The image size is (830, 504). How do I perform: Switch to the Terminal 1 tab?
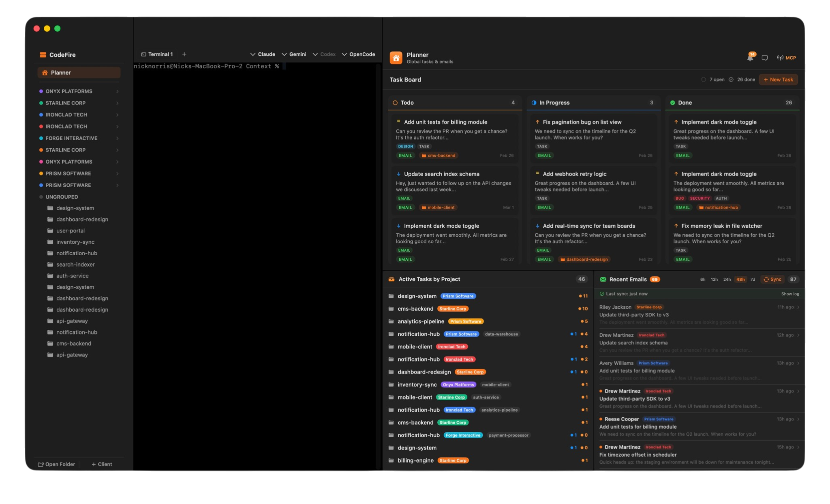coord(158,54)
